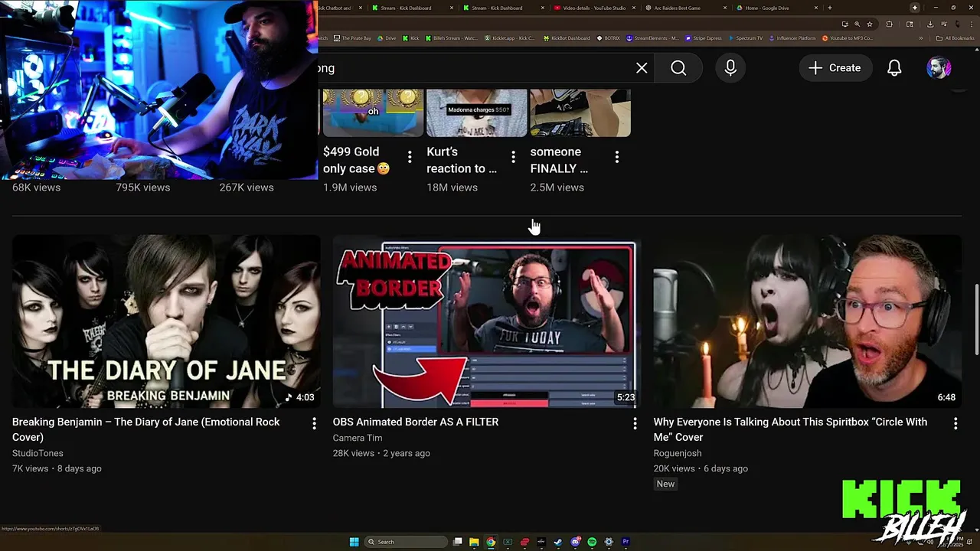Open the Spiritbox cover reaction thumbnail
Screen dimensions: 980x551
pyautogui.click(x=807, y=321)
